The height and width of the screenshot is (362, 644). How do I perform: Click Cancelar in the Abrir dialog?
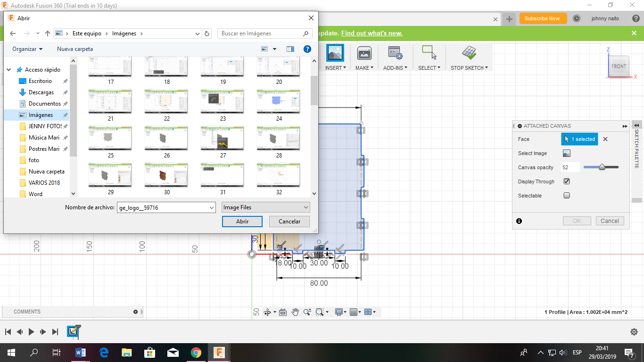289,222
